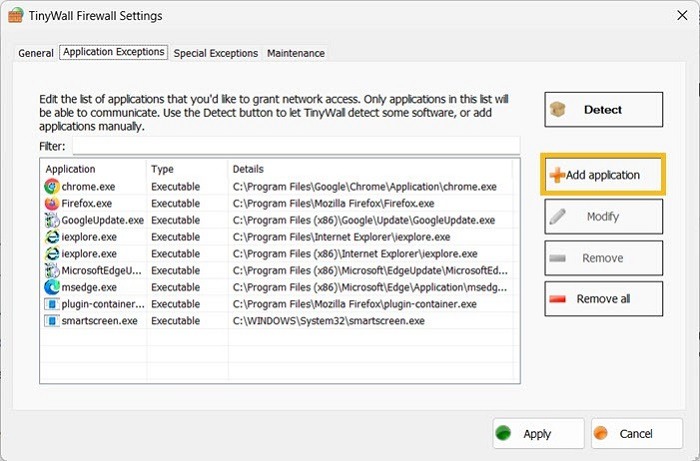This screenshot has height=461, width=700.
Task: Click the smartscreen.exe file icon
Action: pyautogui.click(x=52, y=321)
